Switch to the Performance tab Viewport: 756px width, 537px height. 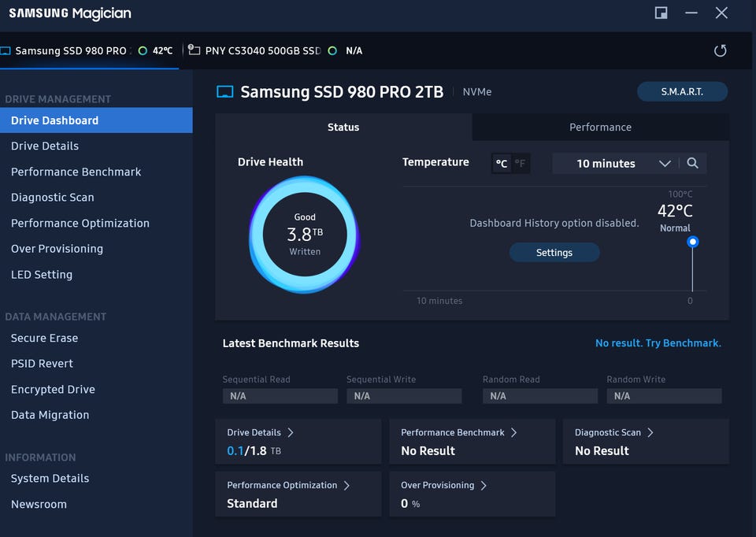tap(600, 128)
